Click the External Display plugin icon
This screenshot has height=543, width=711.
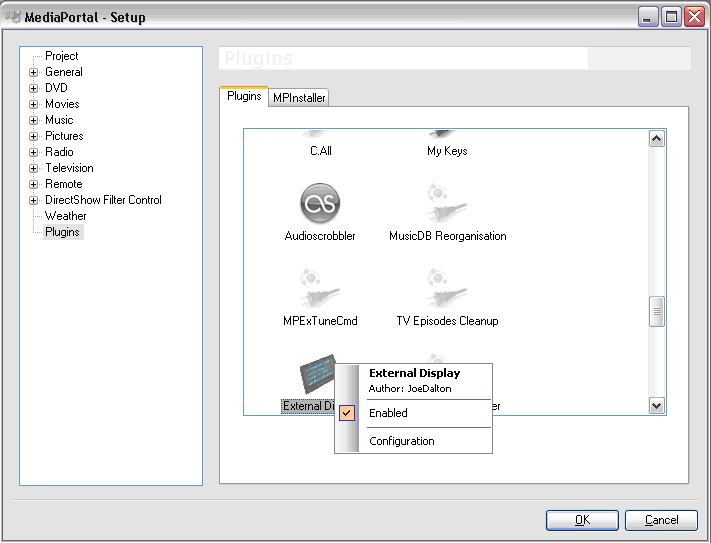317,375
